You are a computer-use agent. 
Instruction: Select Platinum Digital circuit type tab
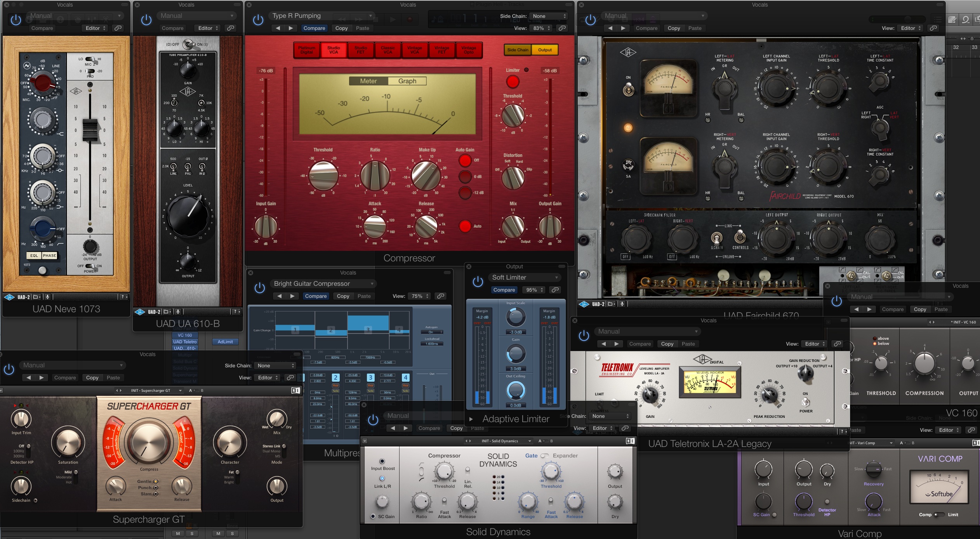pyautogui.click(x=306, y=50)
